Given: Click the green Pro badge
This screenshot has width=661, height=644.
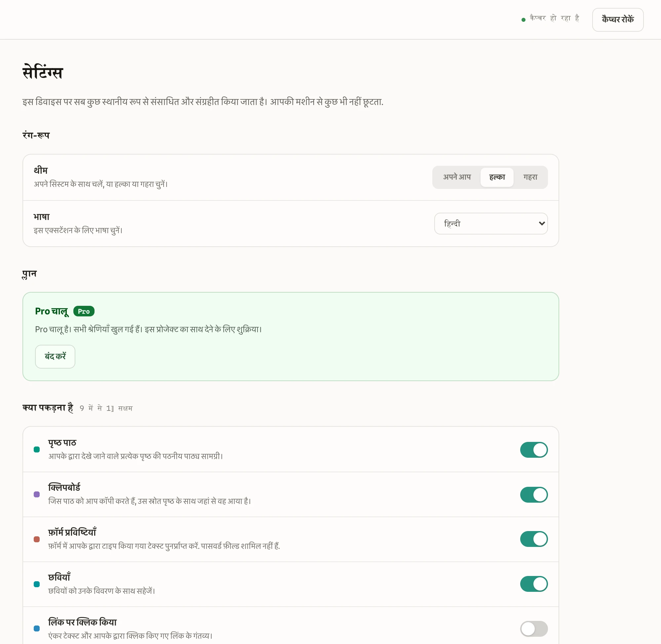Looking at the screenshot, I should click(84, 311).
